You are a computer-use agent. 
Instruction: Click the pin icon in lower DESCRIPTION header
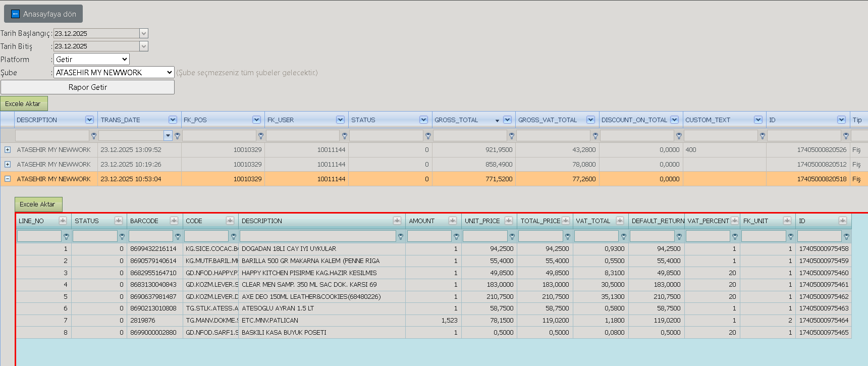(x=397, y=221)
